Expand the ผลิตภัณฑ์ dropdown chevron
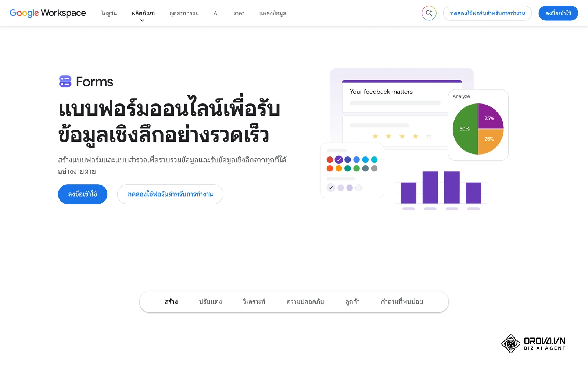 point(142,20)
